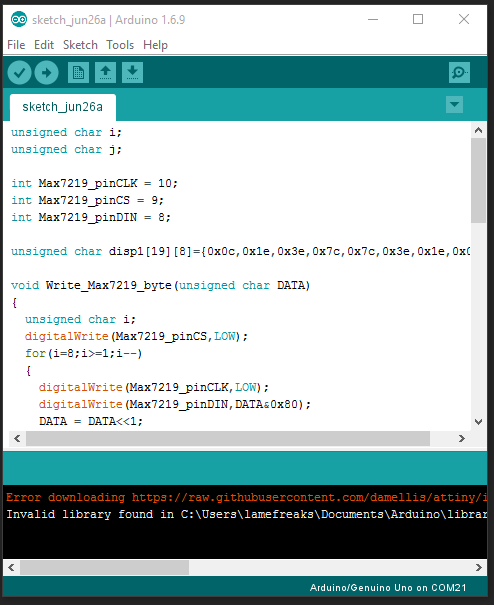
Task: Click the editor horizontal scrollbar thumb
Action: 228,439
